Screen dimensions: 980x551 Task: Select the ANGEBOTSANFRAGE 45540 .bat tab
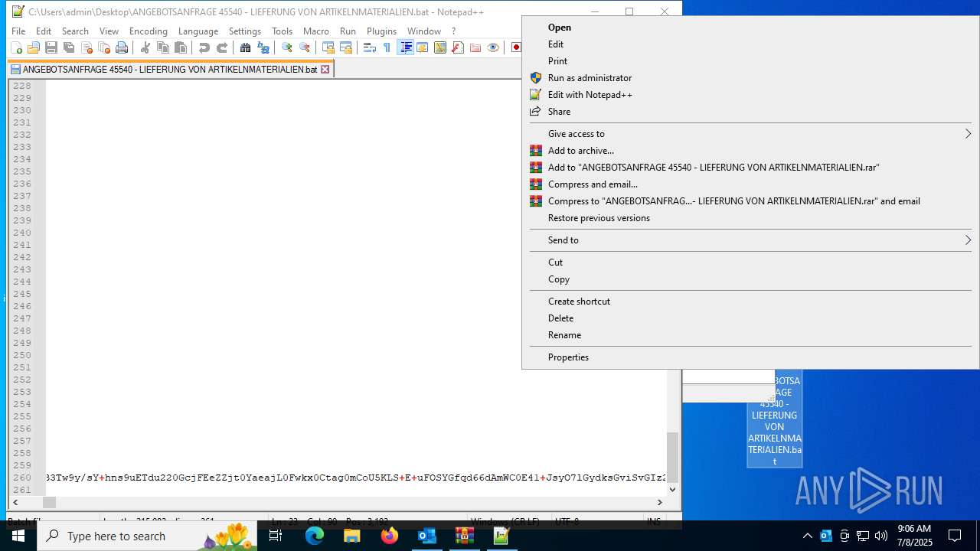click(x=170, y=69)
